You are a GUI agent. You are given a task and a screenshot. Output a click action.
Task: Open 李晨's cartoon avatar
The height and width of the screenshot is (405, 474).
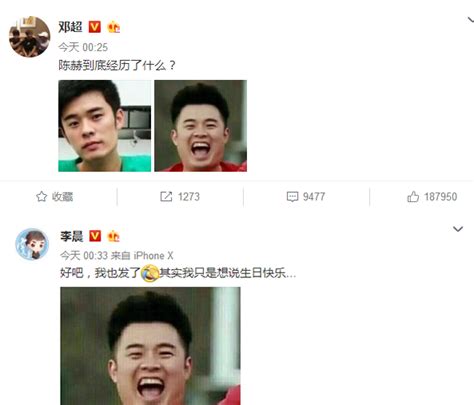click(32, 244)
